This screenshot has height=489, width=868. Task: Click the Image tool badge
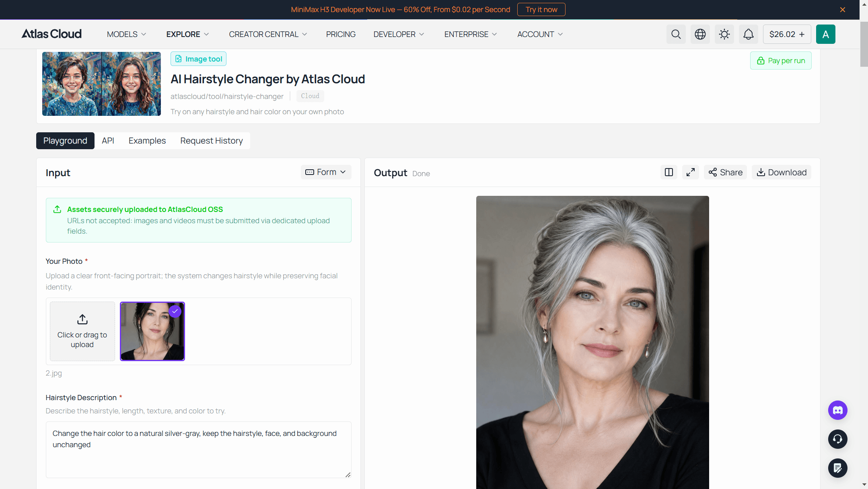click(x=198, y=59)
